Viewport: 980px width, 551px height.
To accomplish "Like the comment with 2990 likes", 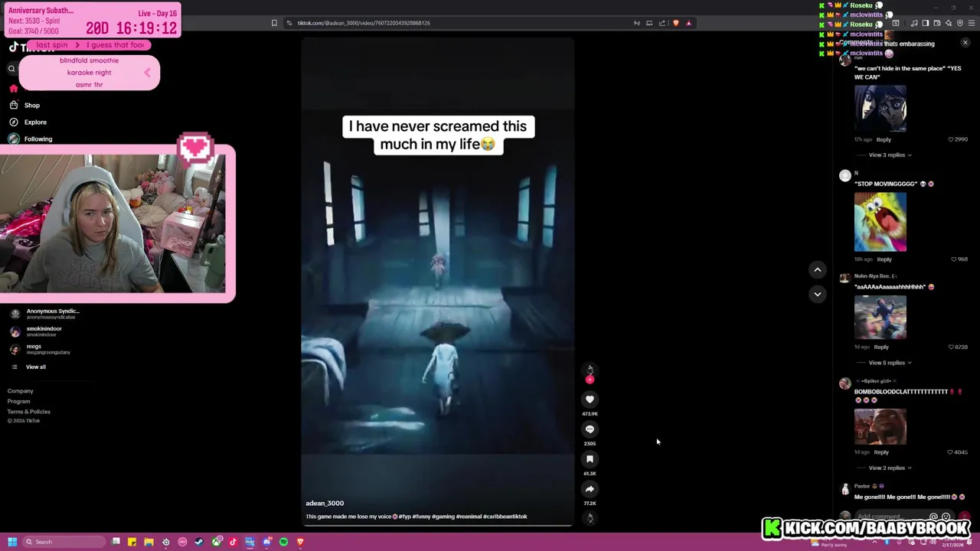I will click(x=951, y=139).
